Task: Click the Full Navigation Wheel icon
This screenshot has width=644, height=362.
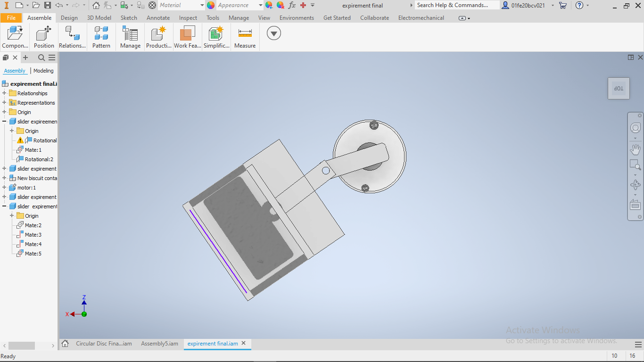Action: pyautogui.click(x=636, y=128)
